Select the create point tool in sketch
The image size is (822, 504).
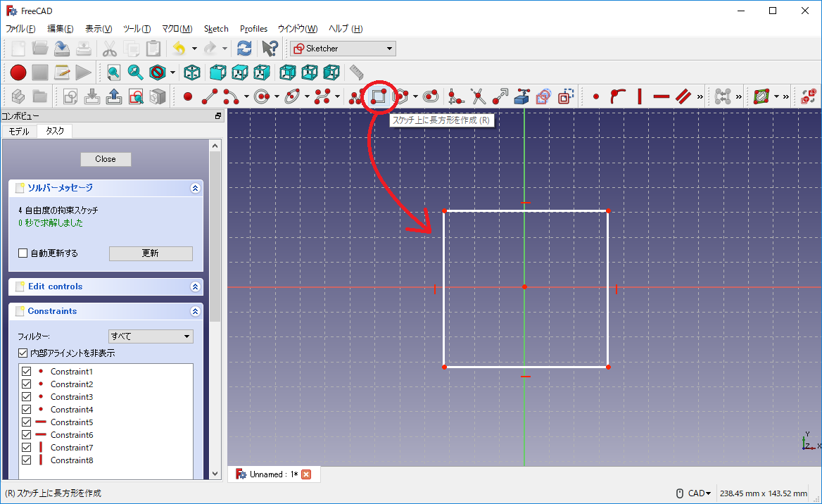(x=188, y=96)
